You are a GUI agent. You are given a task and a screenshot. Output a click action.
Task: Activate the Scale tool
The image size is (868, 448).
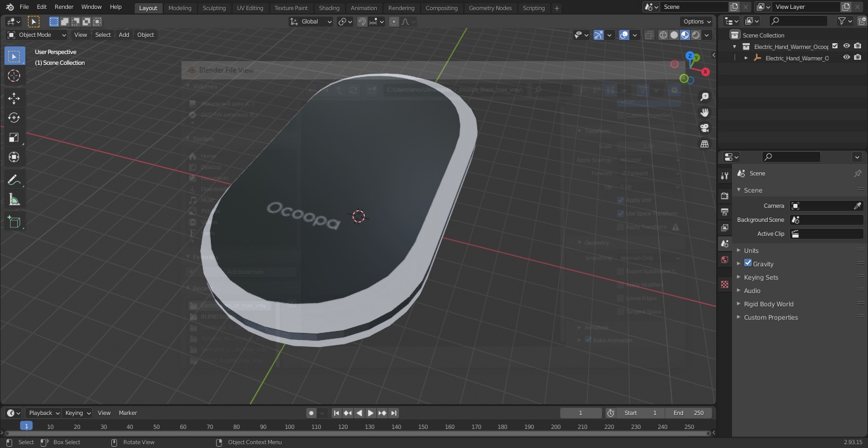click(14, 137)
